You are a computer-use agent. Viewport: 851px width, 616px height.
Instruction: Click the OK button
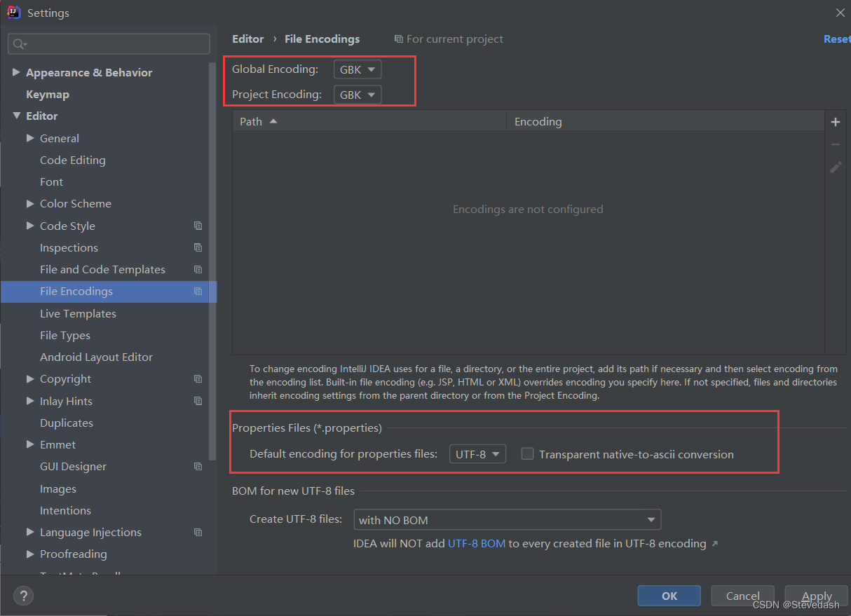[x=669, y=596]
